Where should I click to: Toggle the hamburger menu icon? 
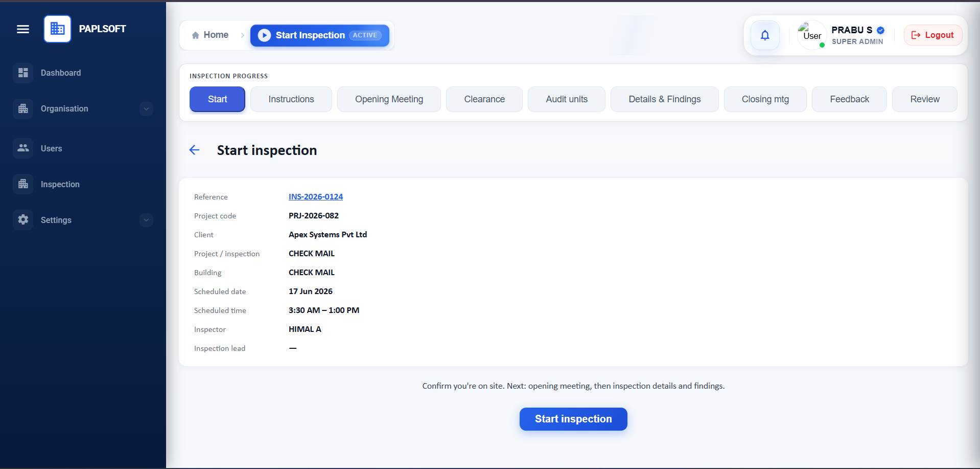click(x=23, y=29)
